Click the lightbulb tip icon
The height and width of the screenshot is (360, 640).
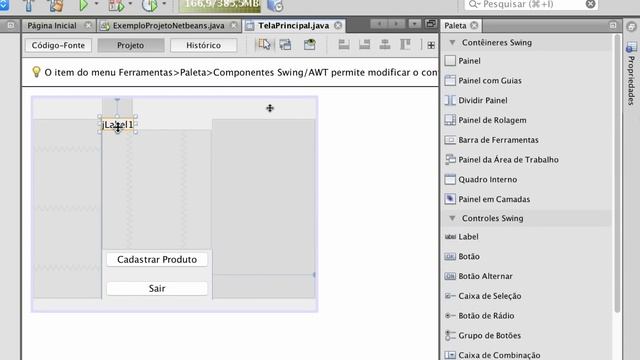36,72
